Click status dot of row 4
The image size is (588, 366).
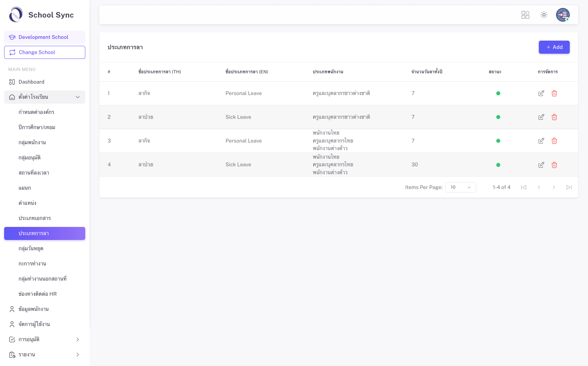(498, 165)
